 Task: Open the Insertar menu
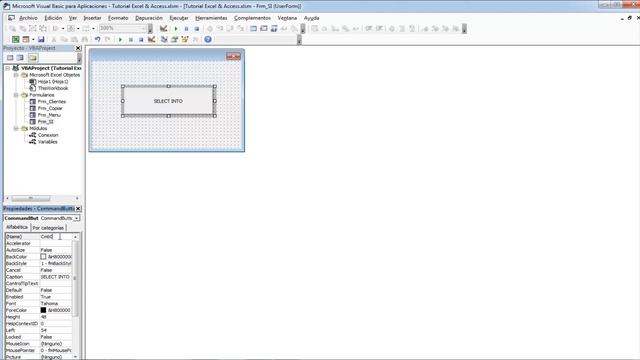(x=92, y=18)
